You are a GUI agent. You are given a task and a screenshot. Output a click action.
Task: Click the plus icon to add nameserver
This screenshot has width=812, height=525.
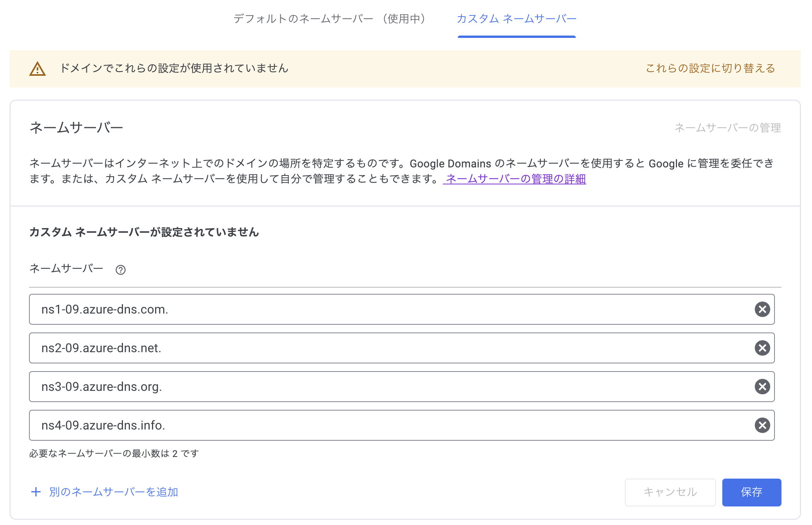pos(36,492)
